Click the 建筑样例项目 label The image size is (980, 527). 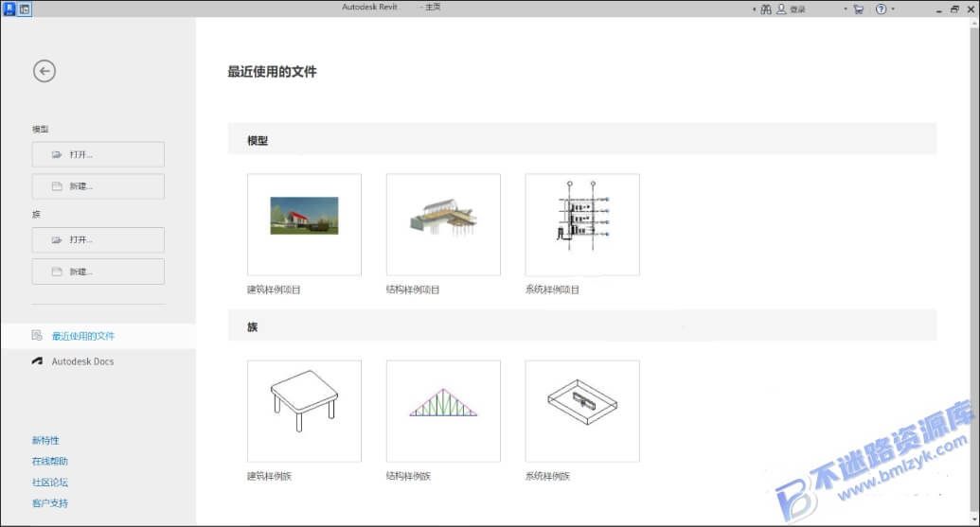pos(274,290)
